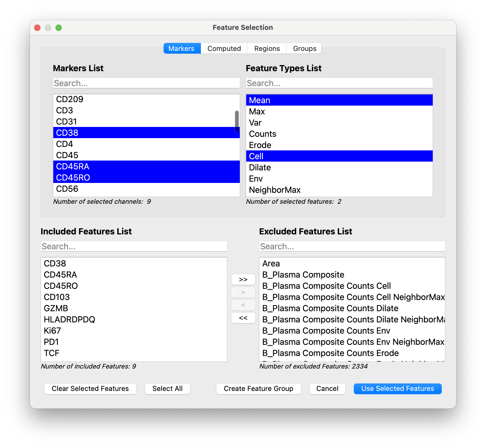486x448 pixels.
Task: Open the Groups tab
Action: coord(304,48)
